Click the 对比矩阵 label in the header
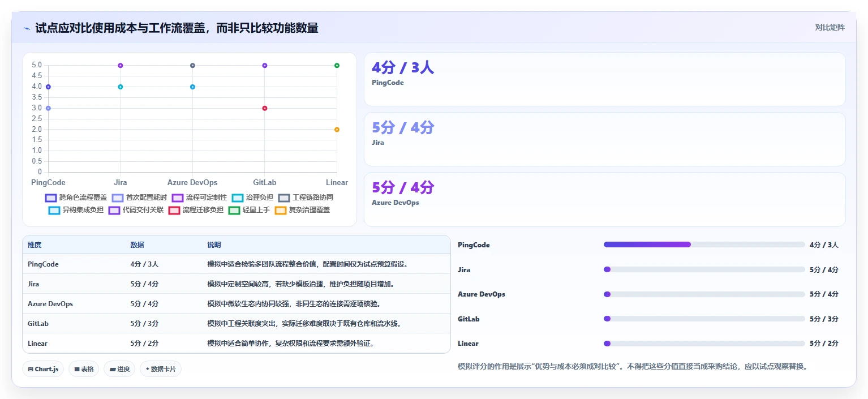This screenshot has width=868, height=399. click(x=830, y=27)
